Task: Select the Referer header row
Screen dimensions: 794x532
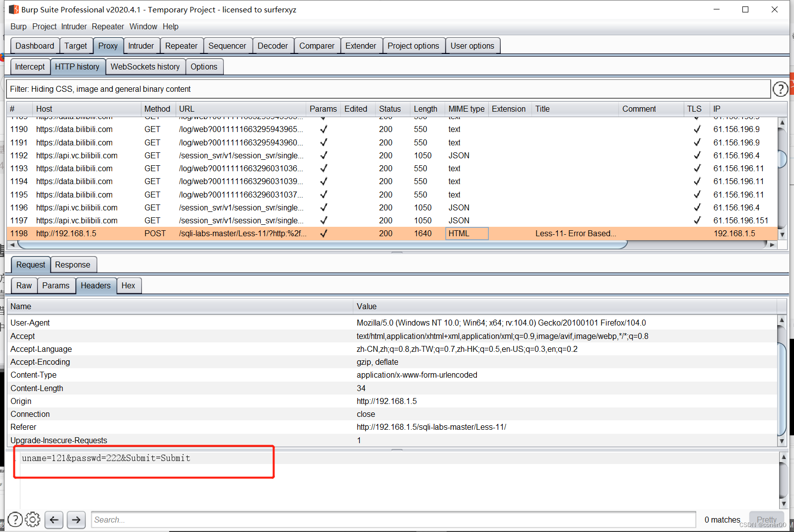Action: click(392, 427)
